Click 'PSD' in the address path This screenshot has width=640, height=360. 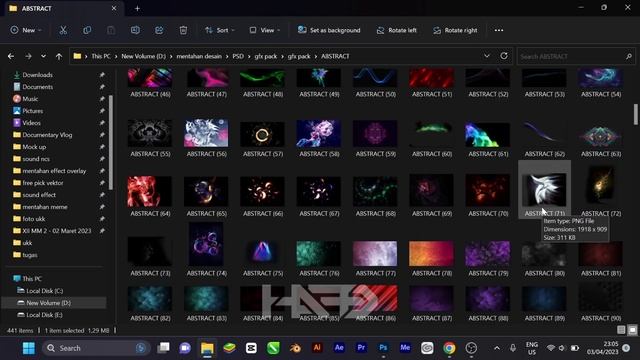coord(238,56)
